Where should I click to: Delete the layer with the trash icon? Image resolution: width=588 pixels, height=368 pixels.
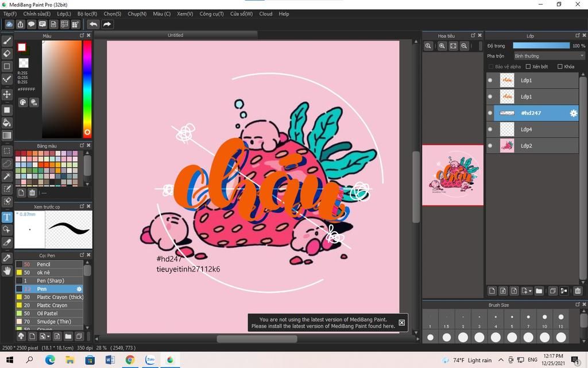click(x=578, y=290)
